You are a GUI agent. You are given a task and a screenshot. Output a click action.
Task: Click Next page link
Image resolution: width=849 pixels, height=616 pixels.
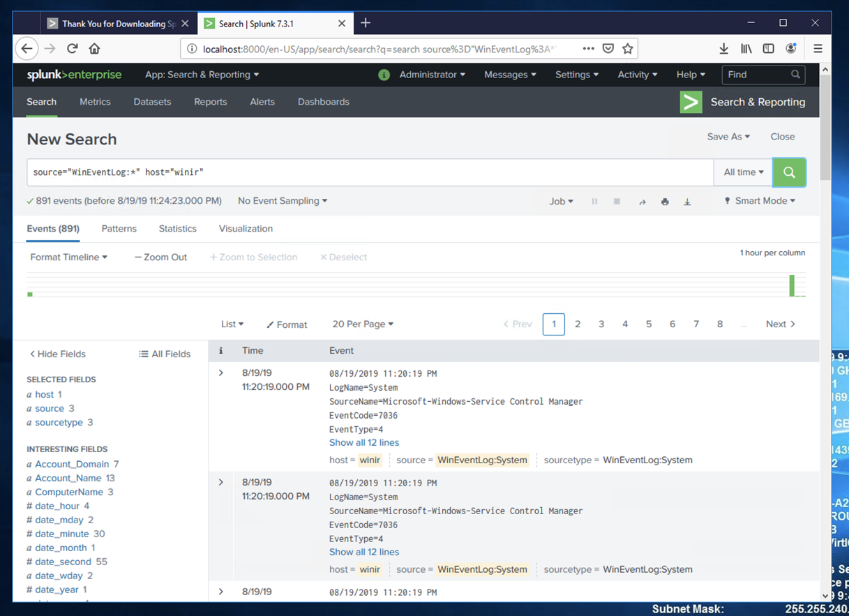[781, 324]
